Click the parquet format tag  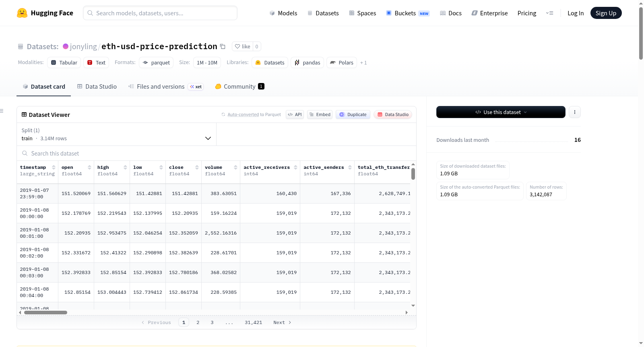click(x=156, y=62)
